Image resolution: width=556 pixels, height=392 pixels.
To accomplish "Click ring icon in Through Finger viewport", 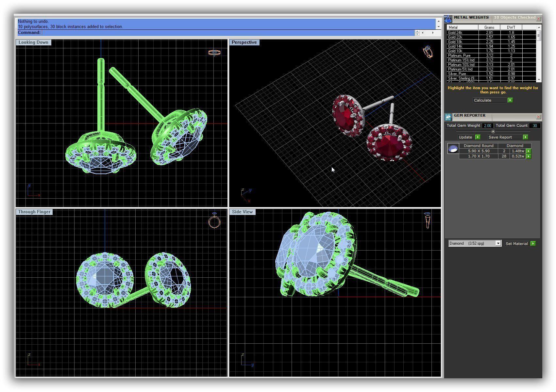I will click(214, 220).
